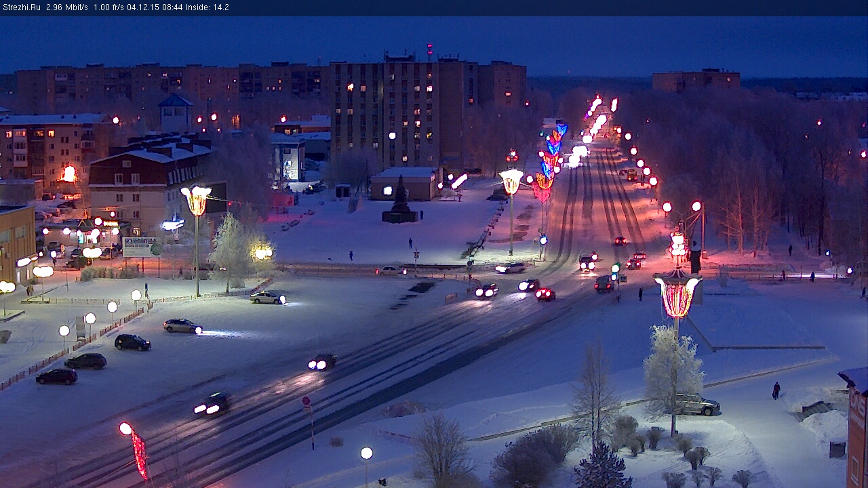Screen dimensions: 868x488
Task: Click the 04.12.15 date stamp
Action: (x=144, y=7)
